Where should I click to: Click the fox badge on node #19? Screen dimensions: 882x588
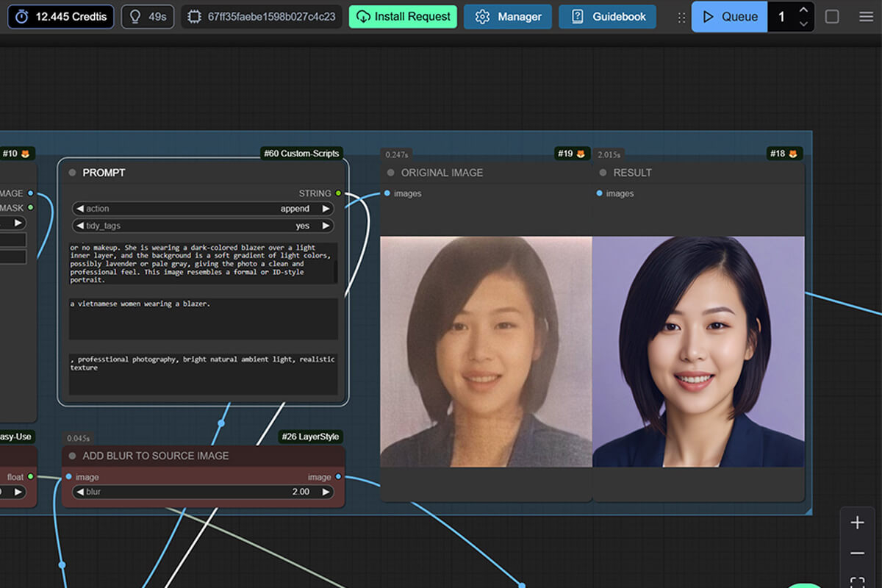coord(581,154)
